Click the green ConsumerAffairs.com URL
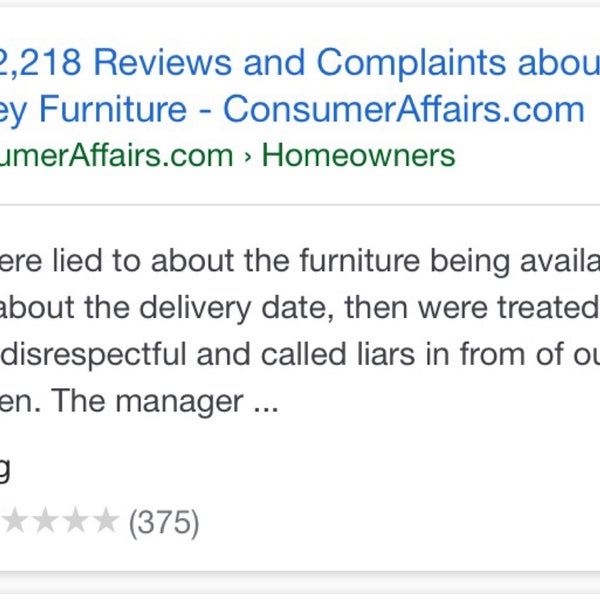This screenshot has width=600, height=600. click(x=116, y=155)
